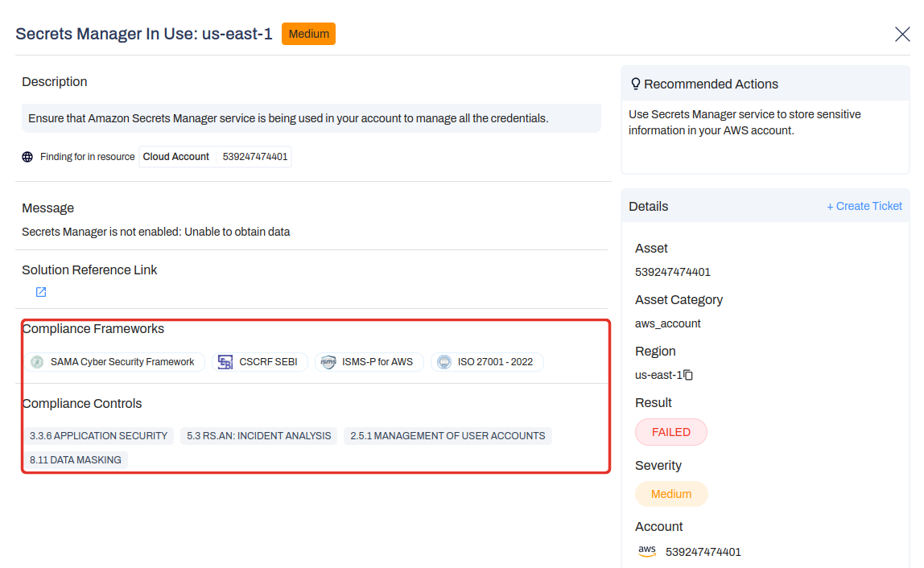Click the recommended action text about storing sensitive information
The width and height of the screenshot is (924, 568).
[x=745, y=122]
